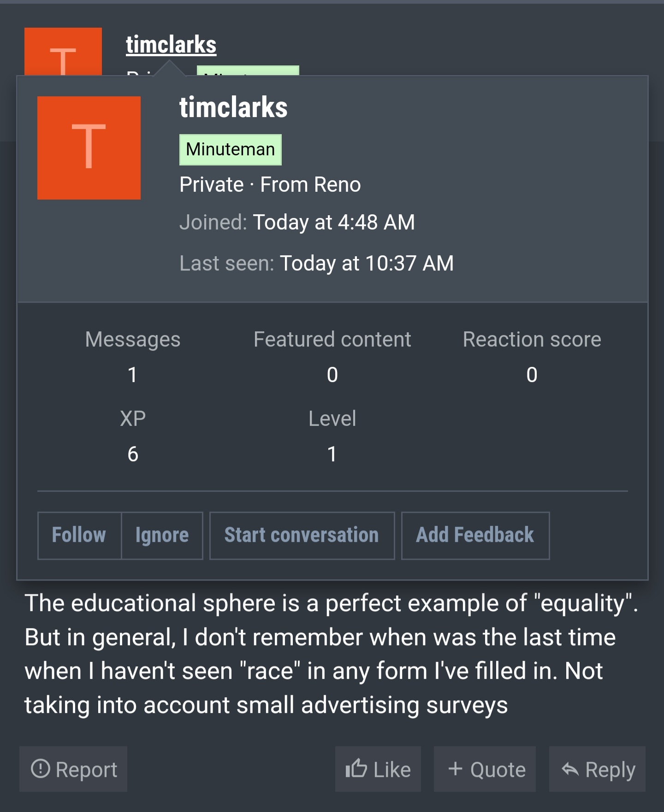Image resolution: width=664 pixels, height=812 pixels.
Task: Open the Reaction score value
Action: coord(532,375)
